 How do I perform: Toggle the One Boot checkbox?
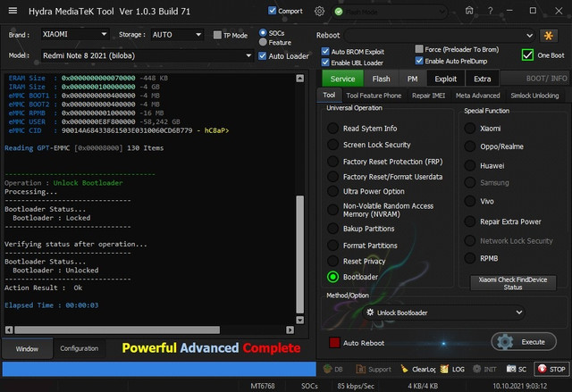(x=527, y=55)
